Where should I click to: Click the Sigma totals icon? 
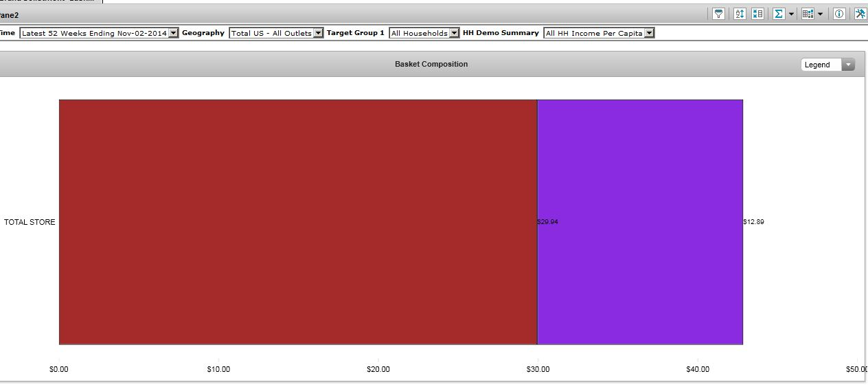pyautogui.click(x=779, y=14)
